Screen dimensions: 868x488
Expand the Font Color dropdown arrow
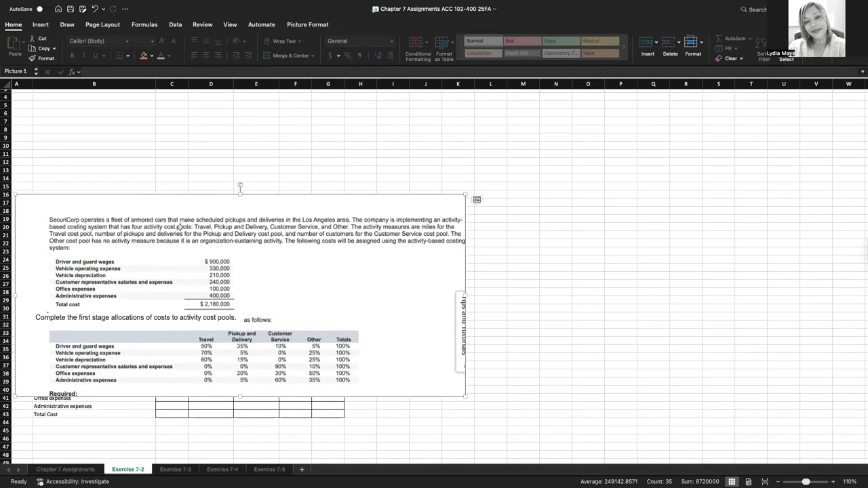[x=169, y=56]
